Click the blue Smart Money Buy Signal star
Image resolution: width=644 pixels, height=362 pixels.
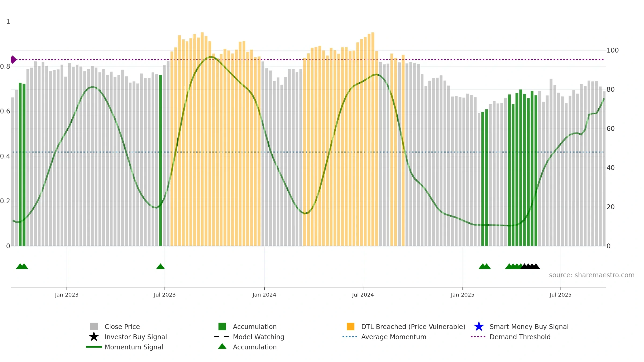pos(479,327)
